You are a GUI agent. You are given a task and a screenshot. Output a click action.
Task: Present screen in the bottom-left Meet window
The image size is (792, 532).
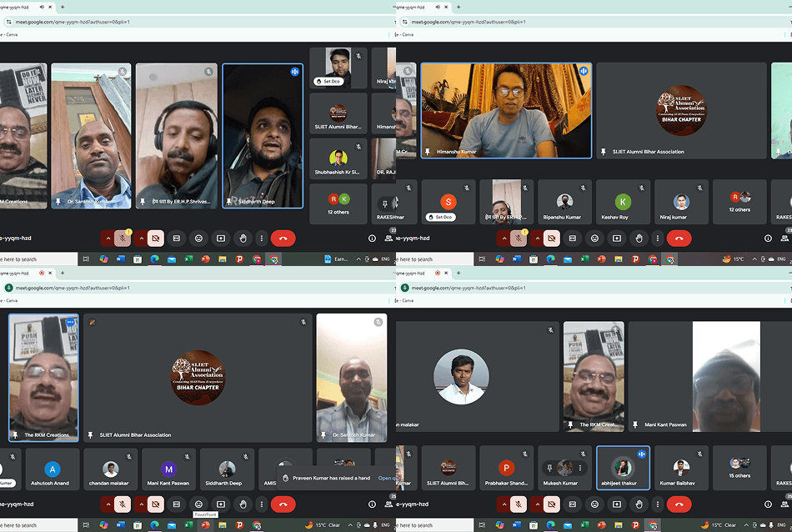pyautogui.click(x=221, y=504)
